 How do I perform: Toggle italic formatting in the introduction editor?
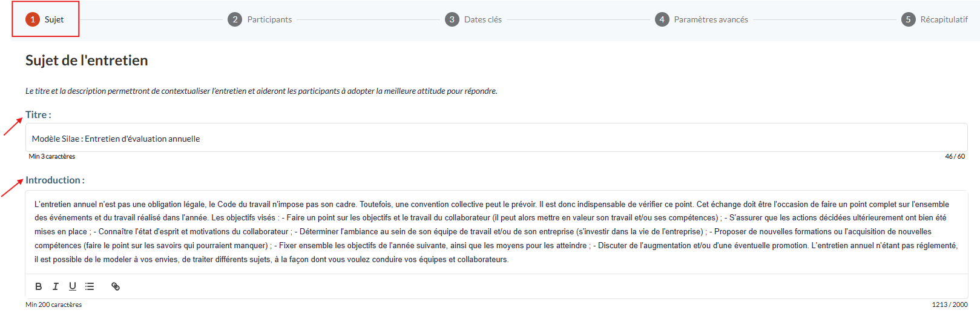click(56, 286)
